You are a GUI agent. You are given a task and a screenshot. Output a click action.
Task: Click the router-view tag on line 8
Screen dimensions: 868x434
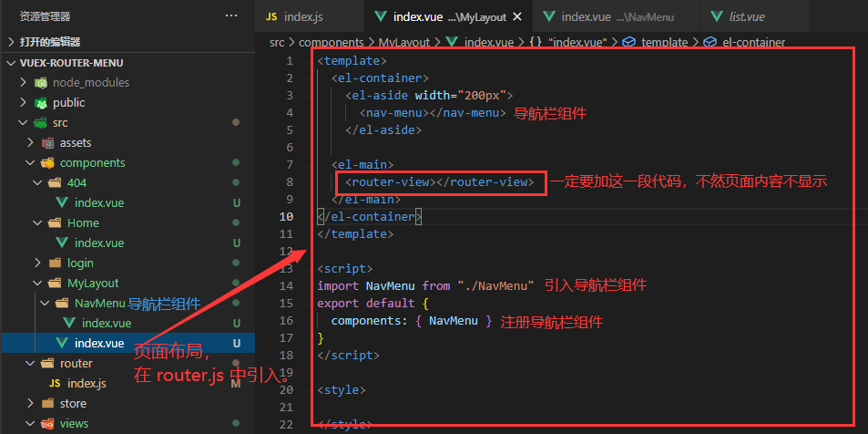(x=440, y=181)
